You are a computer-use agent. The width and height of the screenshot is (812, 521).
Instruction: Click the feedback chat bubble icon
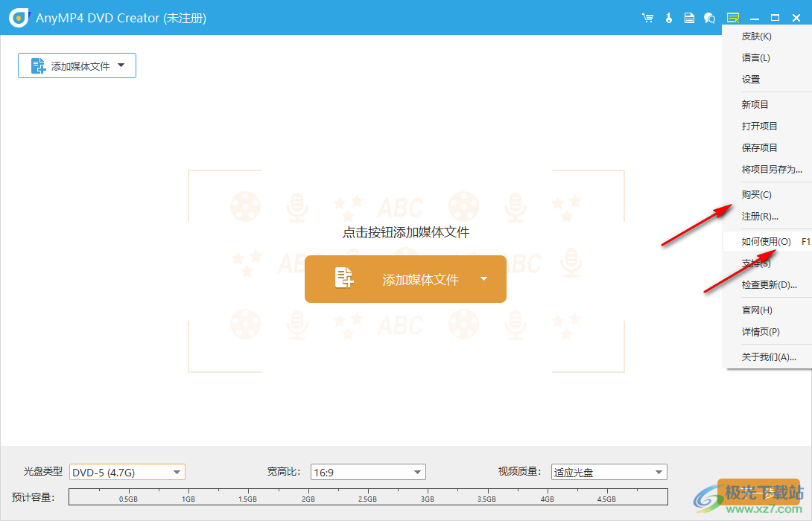(x=709, y=17)
